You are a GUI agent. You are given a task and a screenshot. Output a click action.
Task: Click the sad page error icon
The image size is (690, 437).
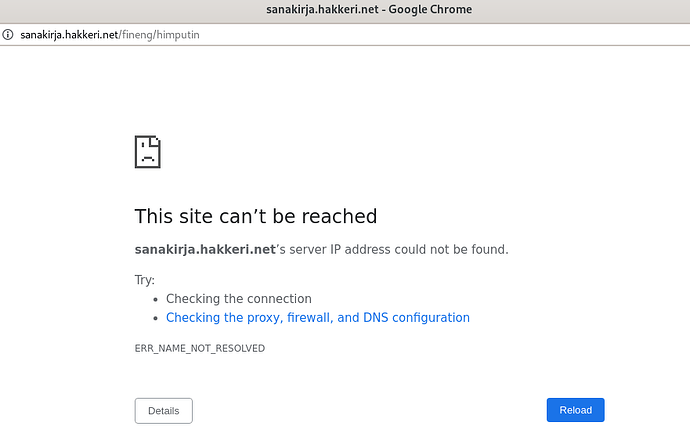pos(148,152)
